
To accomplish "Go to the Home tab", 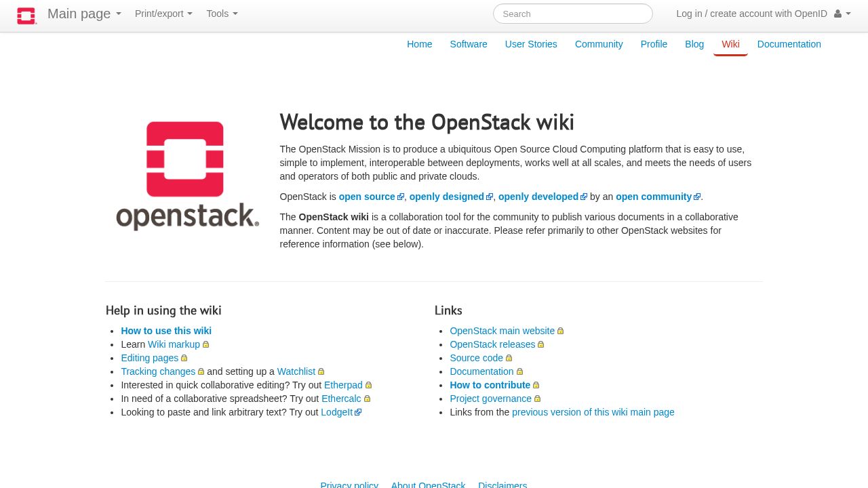I will coord(420,44).
